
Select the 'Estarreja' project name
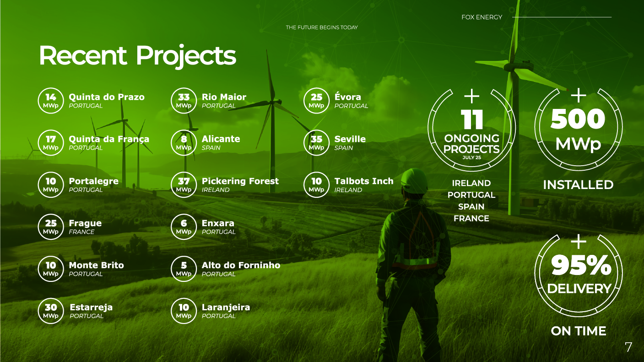[91, 308]
